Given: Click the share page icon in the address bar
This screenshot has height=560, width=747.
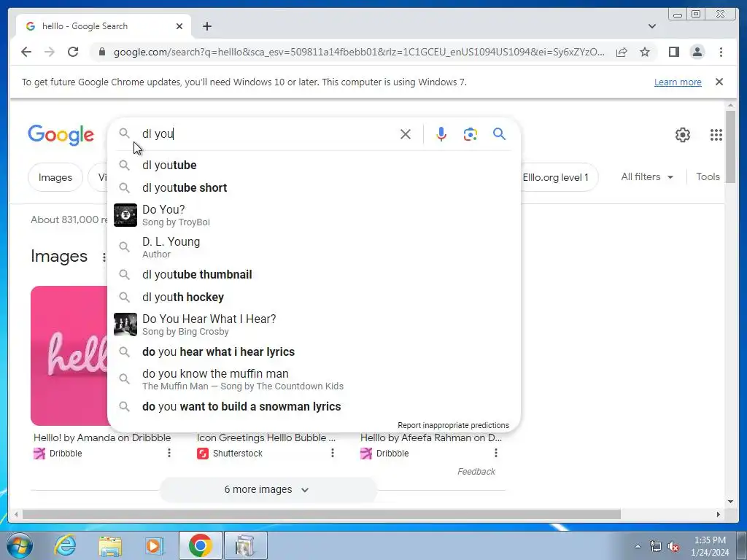Looking at the screenshot, I should tap(622, 52).
